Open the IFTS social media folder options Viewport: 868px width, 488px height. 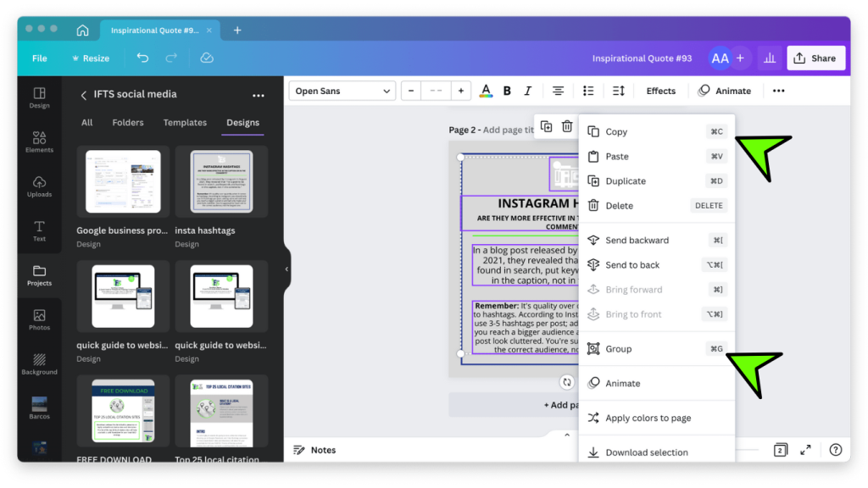tap(258, 95)
